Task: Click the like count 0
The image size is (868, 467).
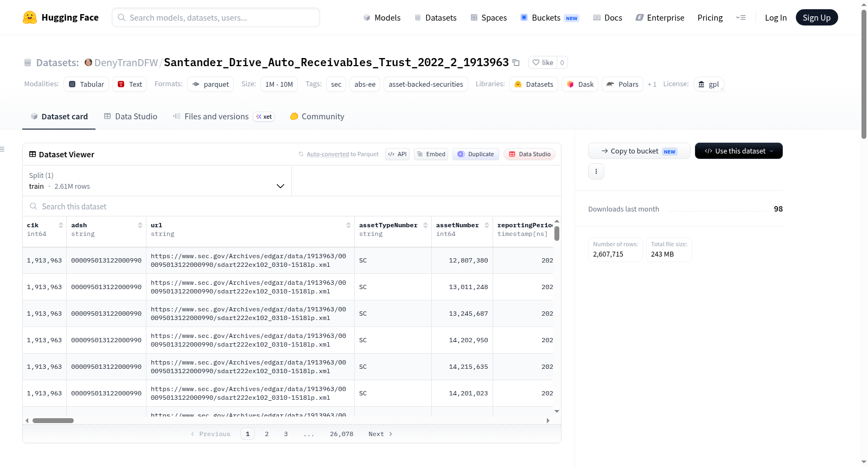Action: click(x=562, y=62)
